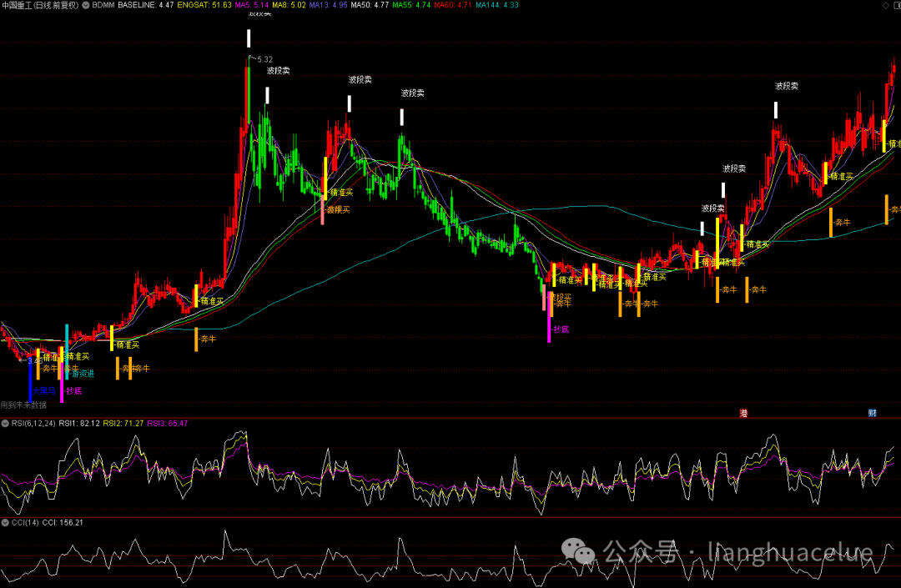Image resolution: width=901 pixels, height=588 pixels.
Task: Click the diamond icon at top right
Action: coord(885,5)
